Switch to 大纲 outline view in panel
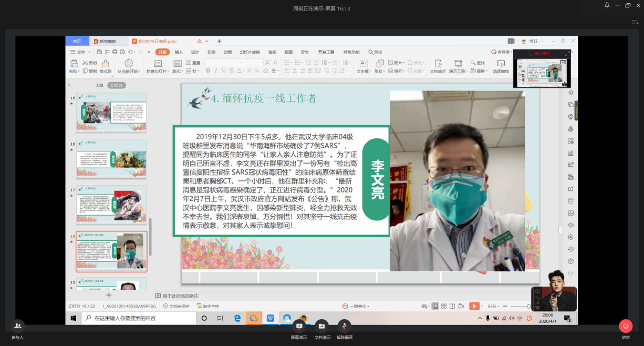 coord(99,85)
